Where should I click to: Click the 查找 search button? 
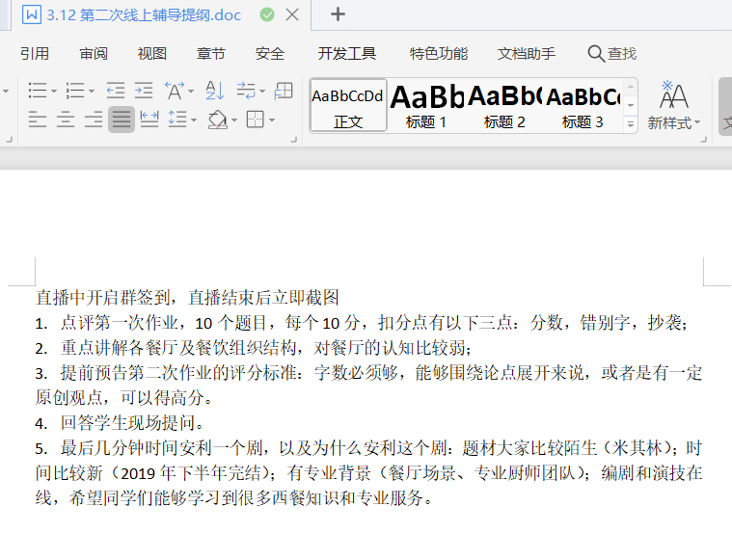click(x=612, y=54)
